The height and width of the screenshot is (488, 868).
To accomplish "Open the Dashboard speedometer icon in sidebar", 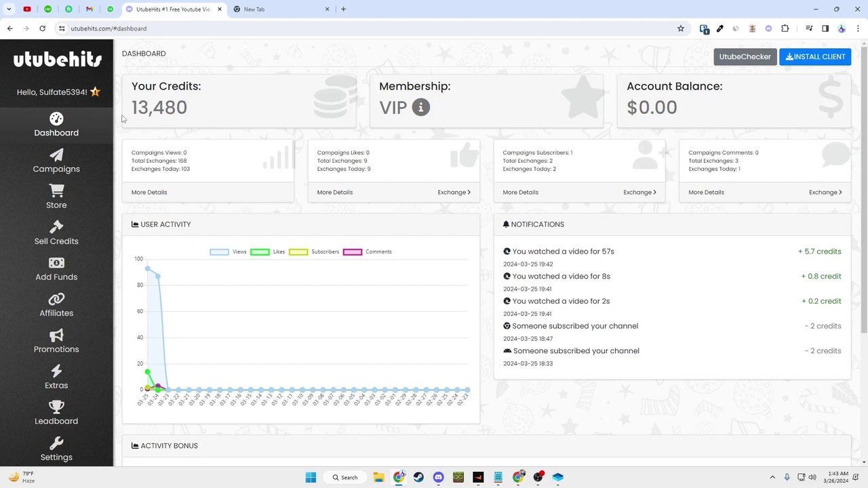I will pos(56,119).
